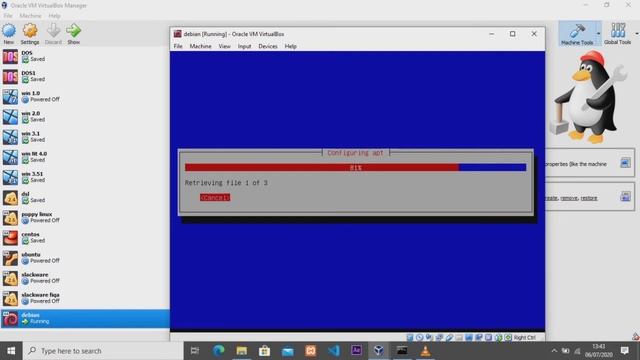Open the View menu in debian VM window
This screenshot has height=360, width=640.
(x=224, y=46)
